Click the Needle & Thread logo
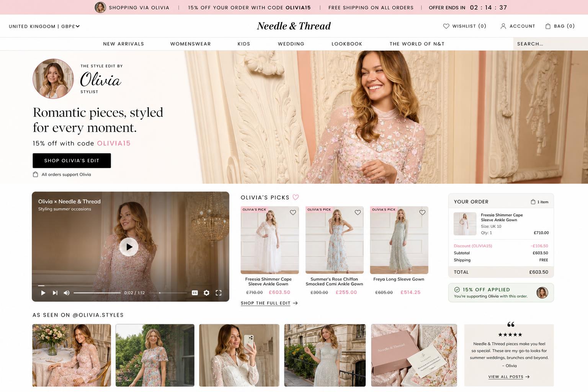The width and height of the screenshot is (588, 392). (x=294, y=26)
